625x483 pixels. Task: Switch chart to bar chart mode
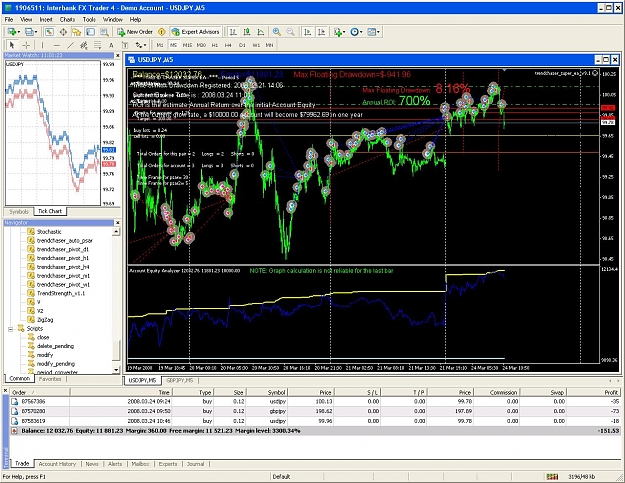(x=233, y=32)
